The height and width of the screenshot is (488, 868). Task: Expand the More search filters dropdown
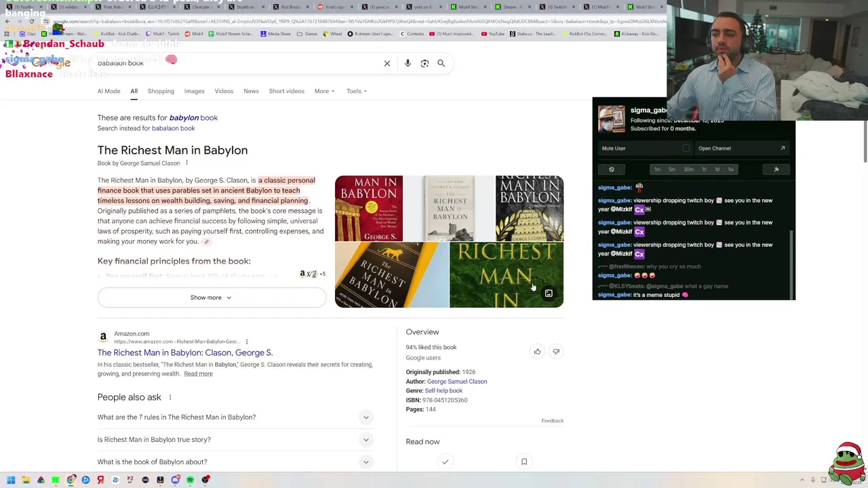(324, 91)
